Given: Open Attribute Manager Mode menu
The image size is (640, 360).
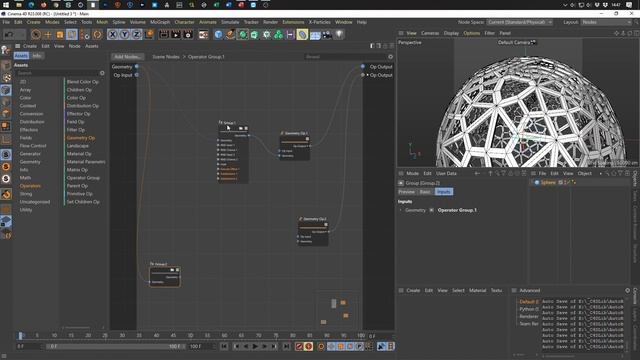Looking at the screenshot, I should [412, 173].
